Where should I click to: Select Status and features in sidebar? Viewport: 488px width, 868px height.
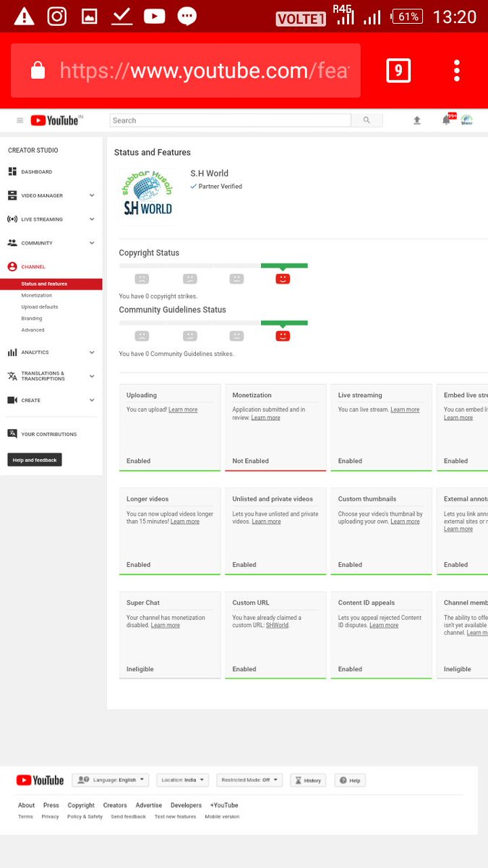[51, 284]
